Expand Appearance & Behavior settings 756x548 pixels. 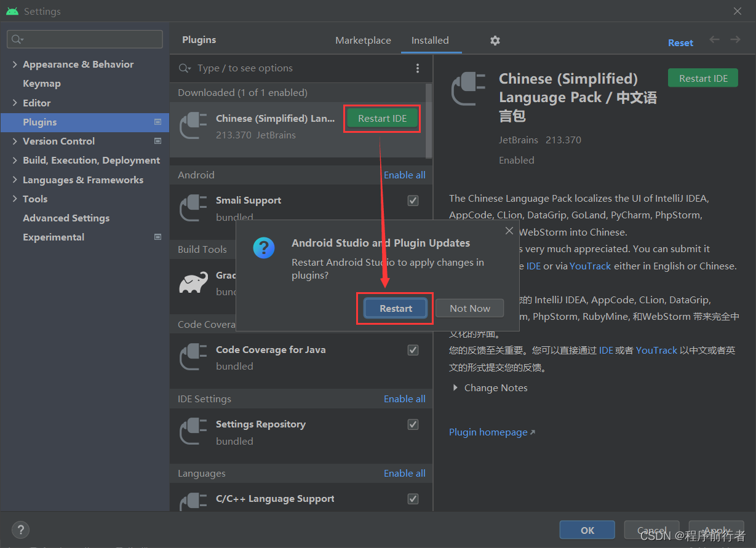click(15, 64)
